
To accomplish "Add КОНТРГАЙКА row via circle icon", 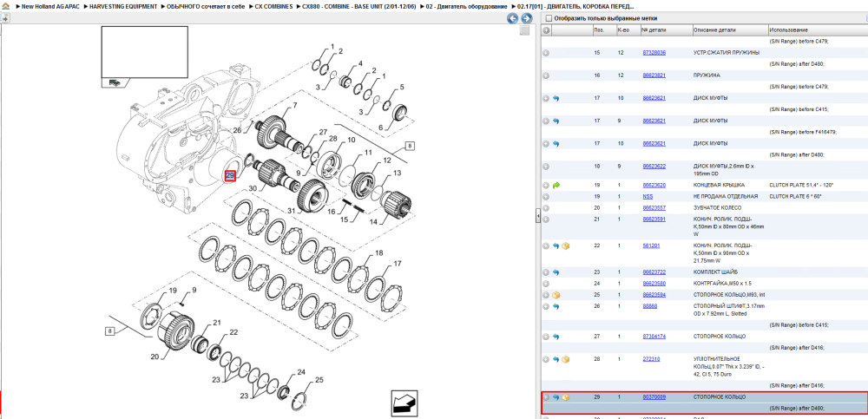I will pyautogui.click(x=546, y=284).
